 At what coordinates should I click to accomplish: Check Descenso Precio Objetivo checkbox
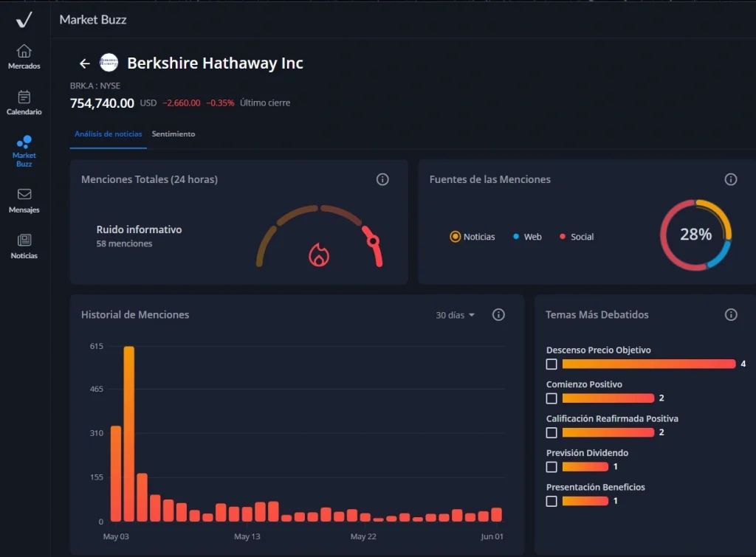(551, 364)
